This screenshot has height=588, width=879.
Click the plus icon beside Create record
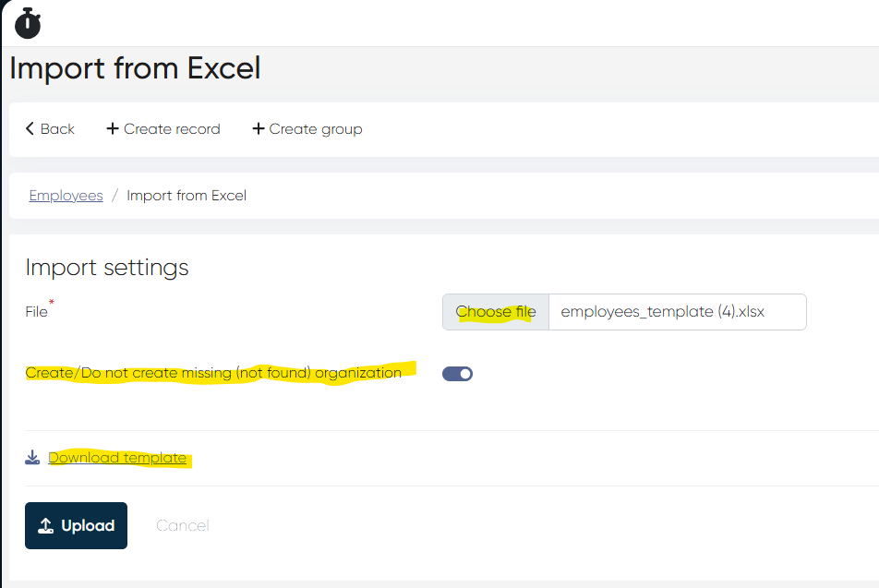click(x=113, y=129)
